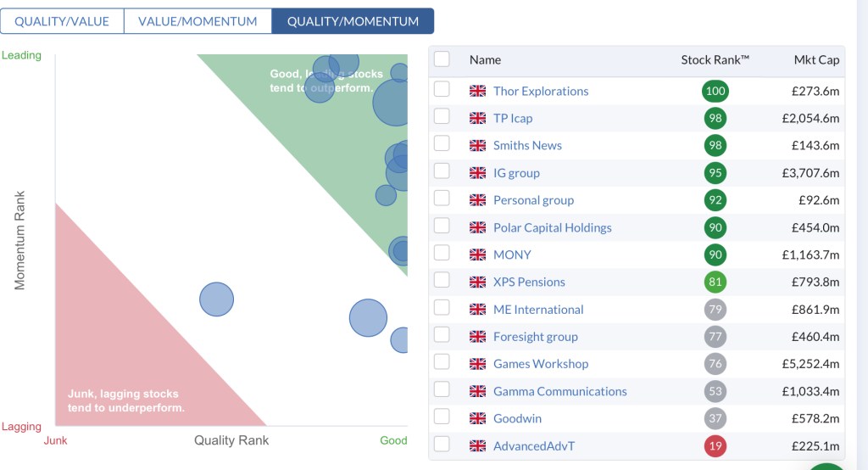Viewport: 868px width, 470px height.
Task: Click the grey 53 Stock Rank badge
Action: pos(715,391)
